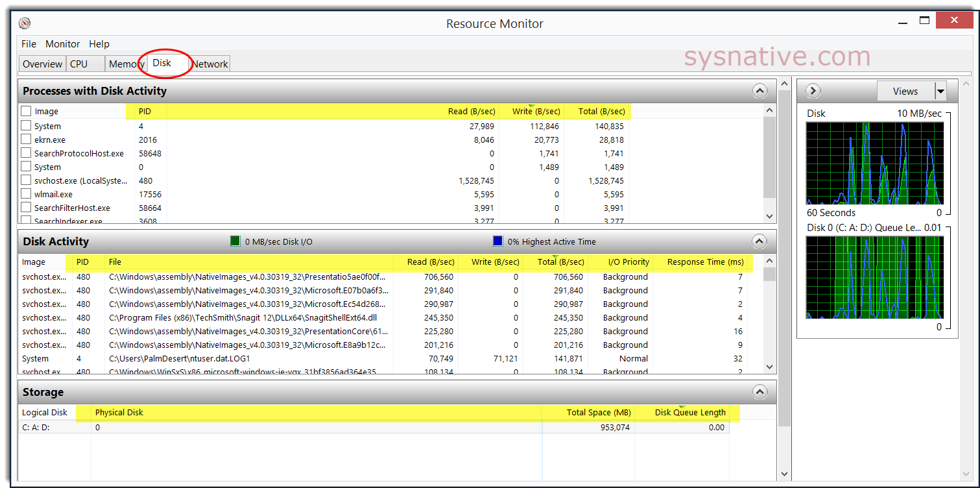
Task: Select the Microsoft.E07b0a6f3 file row
Action: point(383,290)
